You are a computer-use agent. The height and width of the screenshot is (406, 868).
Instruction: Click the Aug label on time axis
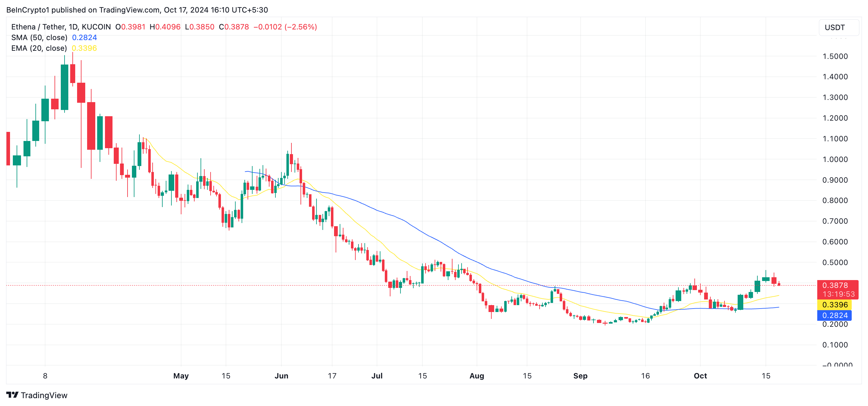[476, 376]
